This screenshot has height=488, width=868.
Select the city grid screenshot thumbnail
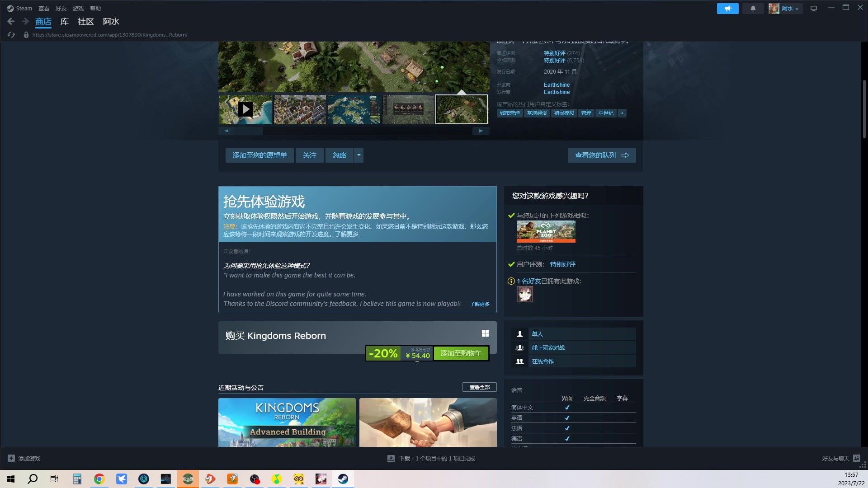coord(300,109)
